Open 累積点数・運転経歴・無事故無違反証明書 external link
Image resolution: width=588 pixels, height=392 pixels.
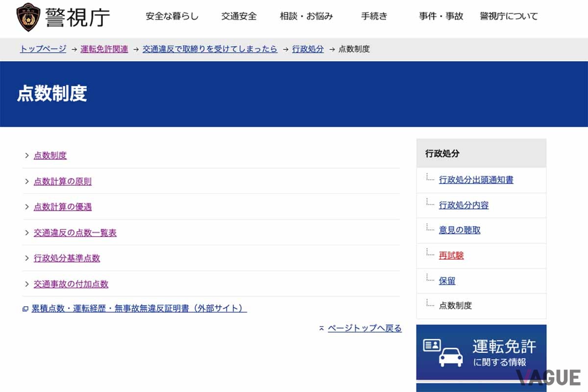[x=139, y=309]
